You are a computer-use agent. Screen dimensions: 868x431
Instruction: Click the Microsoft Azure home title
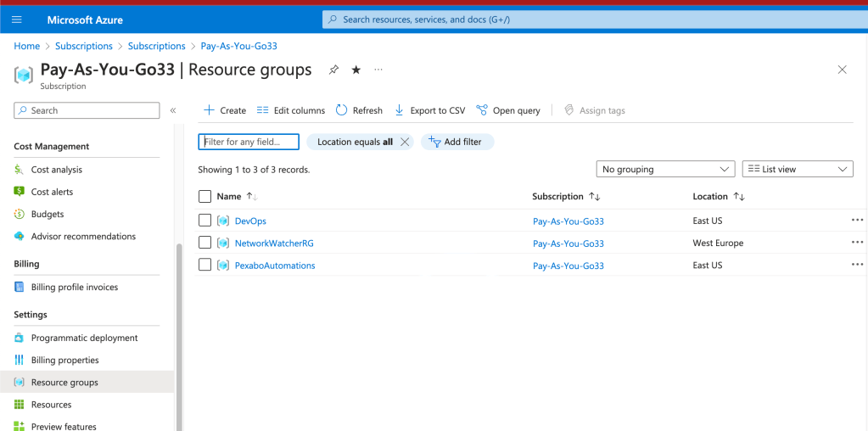[85, 20]
